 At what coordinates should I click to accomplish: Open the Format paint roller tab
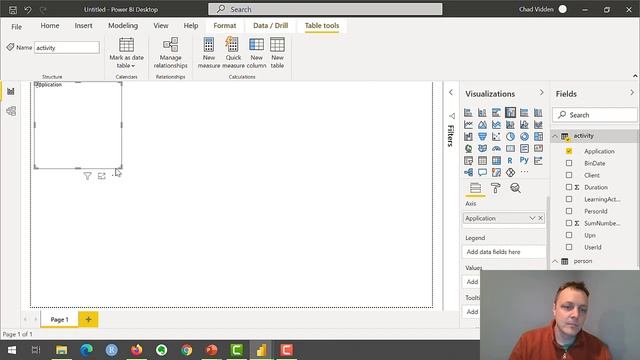(x=496, y=188)
